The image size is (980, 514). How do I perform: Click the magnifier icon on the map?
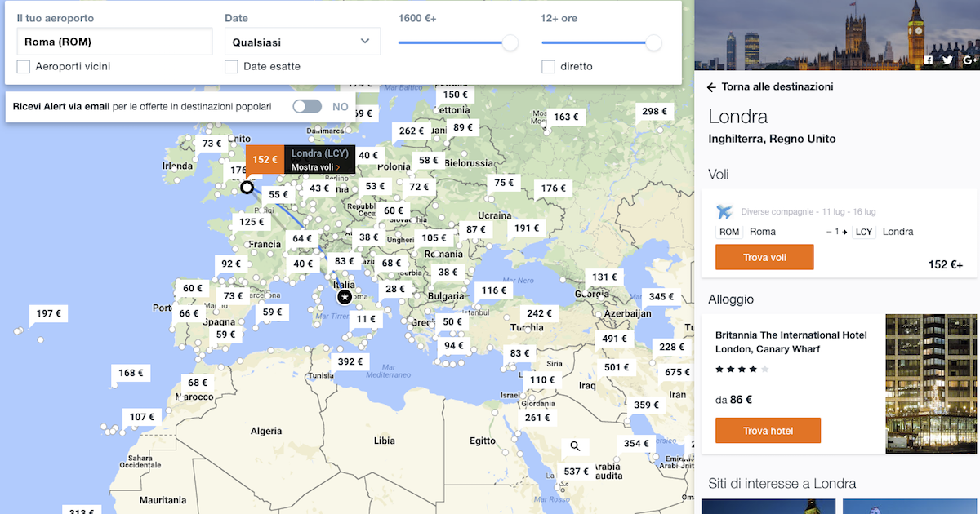tap(575, 446)
